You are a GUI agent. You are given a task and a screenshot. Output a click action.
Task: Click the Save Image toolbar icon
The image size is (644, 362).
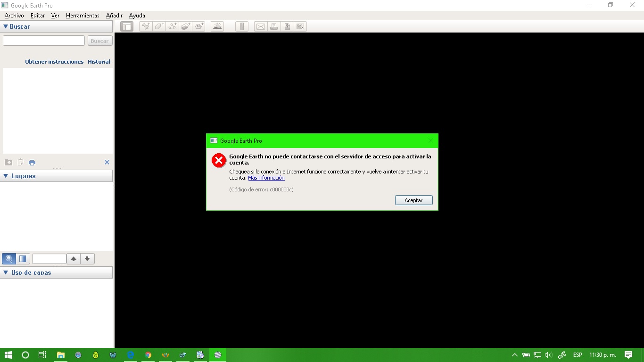[x=287, y=26]
